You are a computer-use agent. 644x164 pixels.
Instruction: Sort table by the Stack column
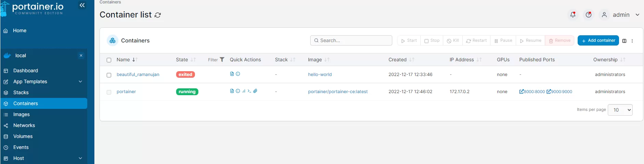[285, 60]
